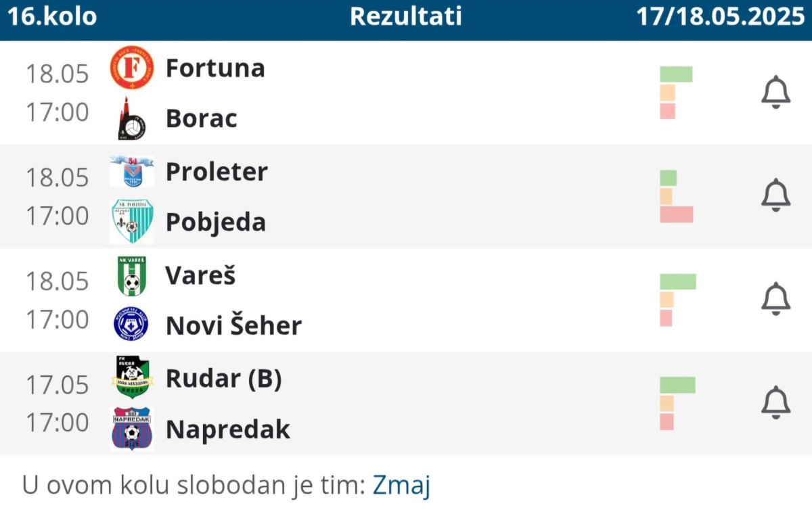The width and height of the screenshot is (812, 516).
Task: Enable alert bell for Rudar (B) vs Napredak
Action: (x=775, y=403)
